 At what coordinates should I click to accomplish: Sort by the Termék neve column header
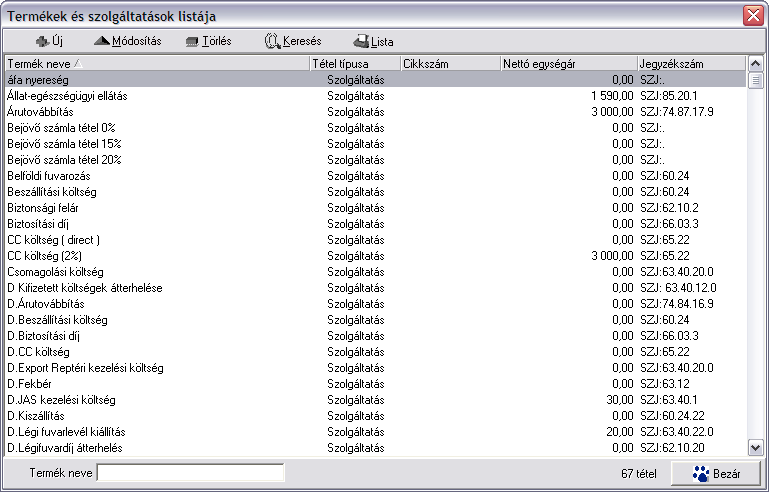click(x=157, y=64)
